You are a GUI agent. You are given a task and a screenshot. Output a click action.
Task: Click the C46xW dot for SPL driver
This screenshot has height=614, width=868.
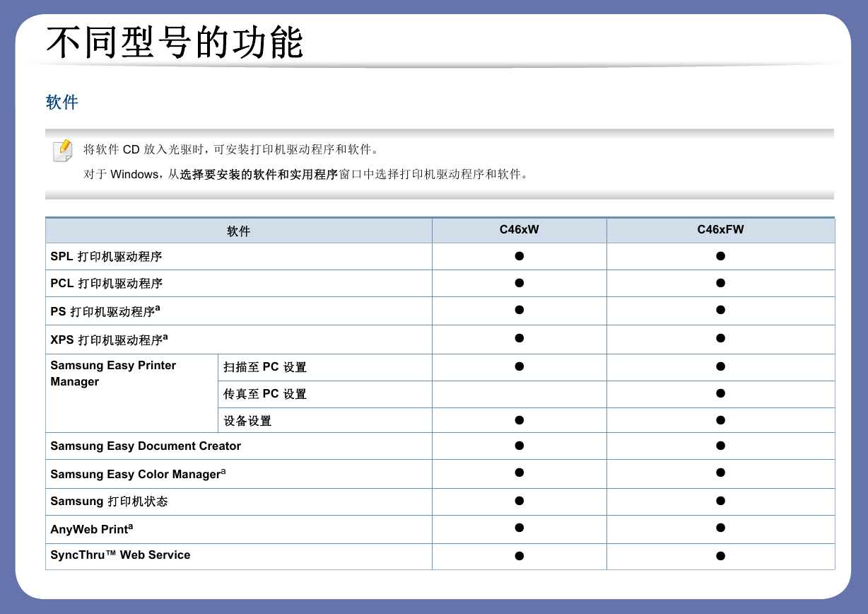519,256
